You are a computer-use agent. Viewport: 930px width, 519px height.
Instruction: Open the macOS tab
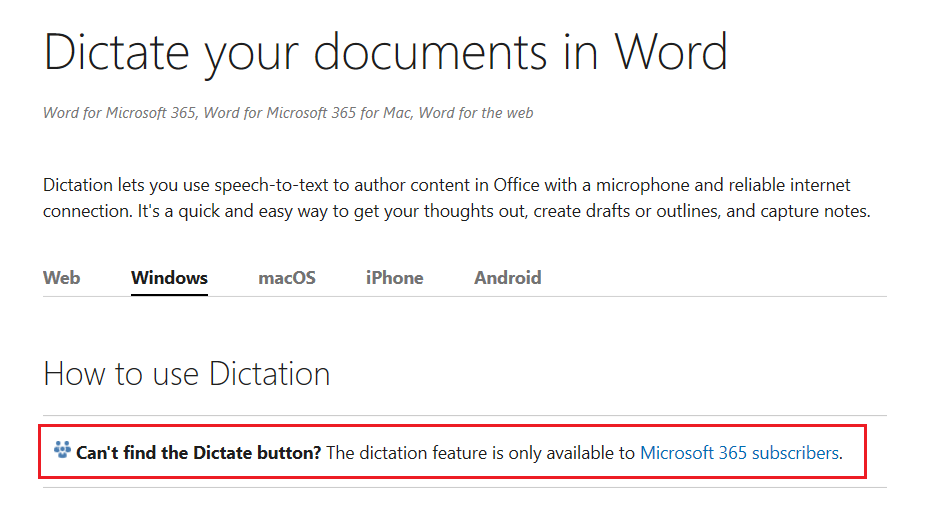pyautogui.click(x=286, y=278)
